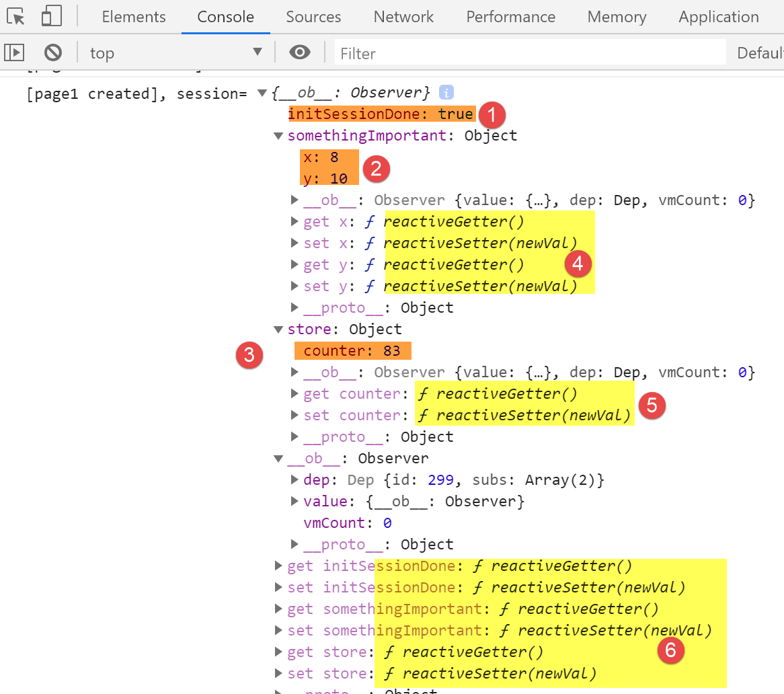784x694 pixels.
Task: Click the Filter input field
Action: [530, 53]
